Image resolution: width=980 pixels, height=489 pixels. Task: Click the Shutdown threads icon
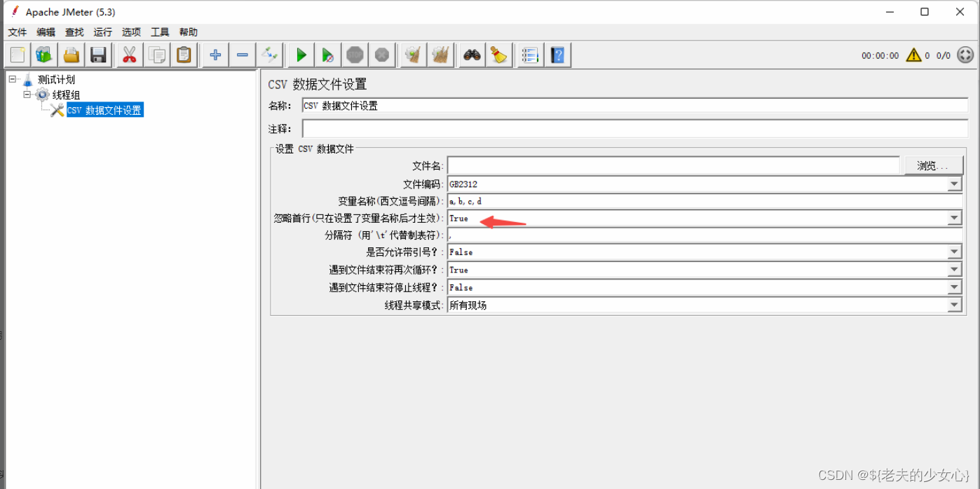tap(382, 55)
